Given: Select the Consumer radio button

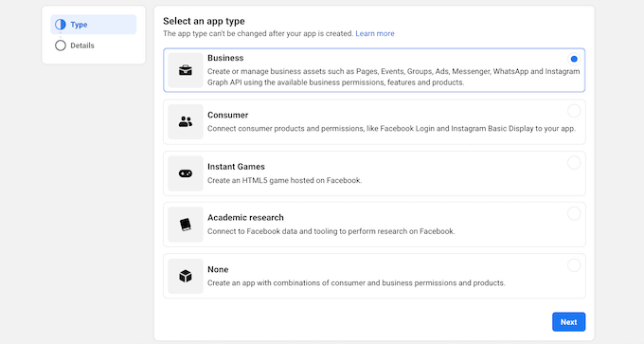Looking at the screenshot, I should (x=574, y=111).
